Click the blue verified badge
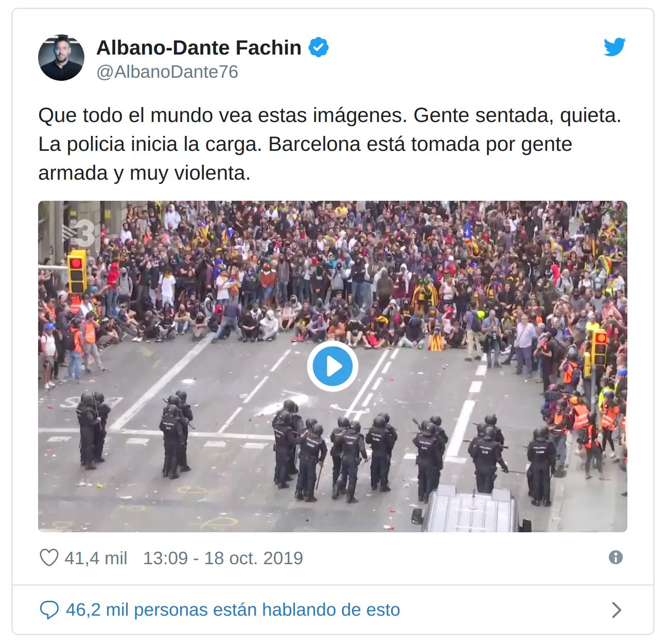The height and width of the screenshot is (644, 667). click(x=319, y=47)
